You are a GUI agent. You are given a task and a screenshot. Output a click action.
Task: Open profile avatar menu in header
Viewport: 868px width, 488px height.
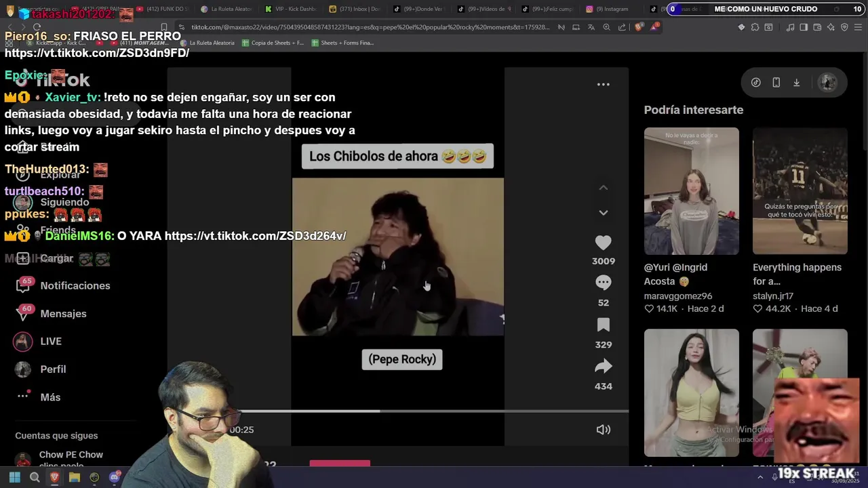[x=827, y=83]
